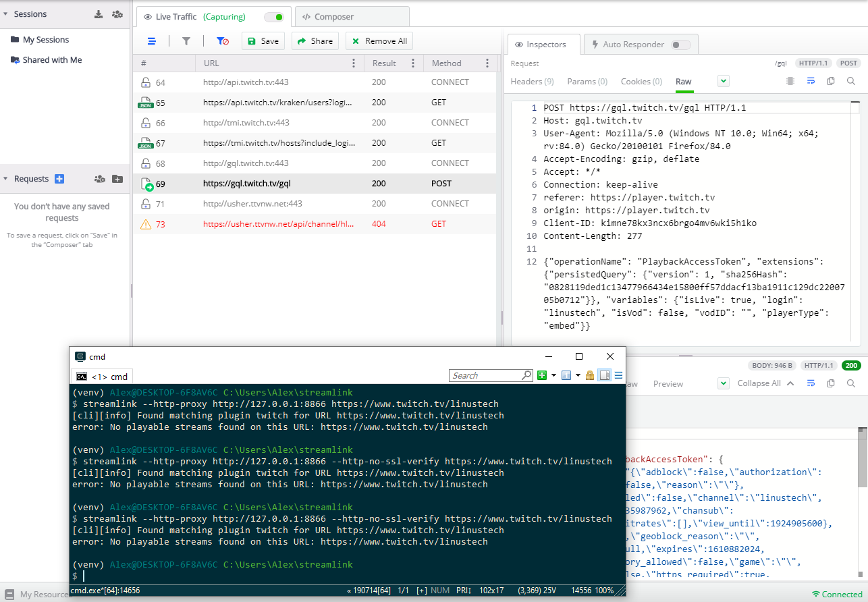
Task: Select session 71 usher.ttvnw.net:443
Action: pos(315,204)
